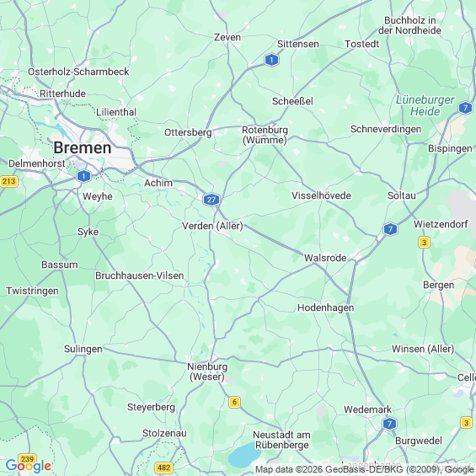Image resolution: width=476 pixels, height=476 pixels.
Task: Select the Walsrode town label
Action: (325, 258)
